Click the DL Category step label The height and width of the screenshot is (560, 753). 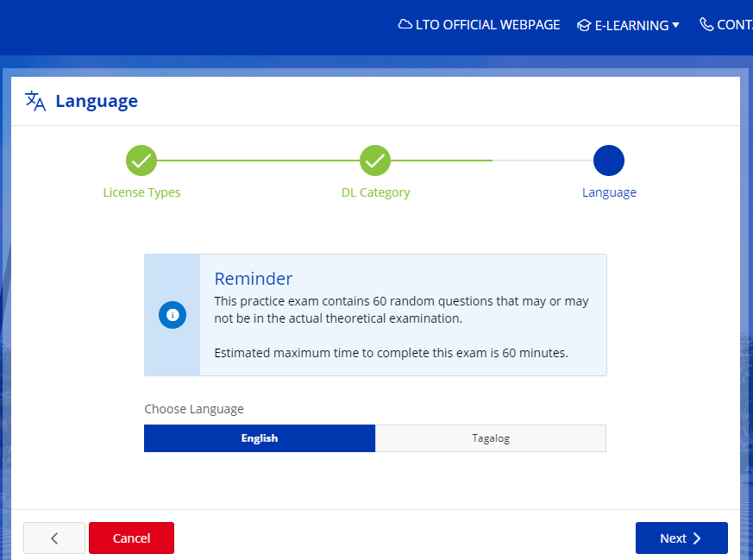(375, 192)
